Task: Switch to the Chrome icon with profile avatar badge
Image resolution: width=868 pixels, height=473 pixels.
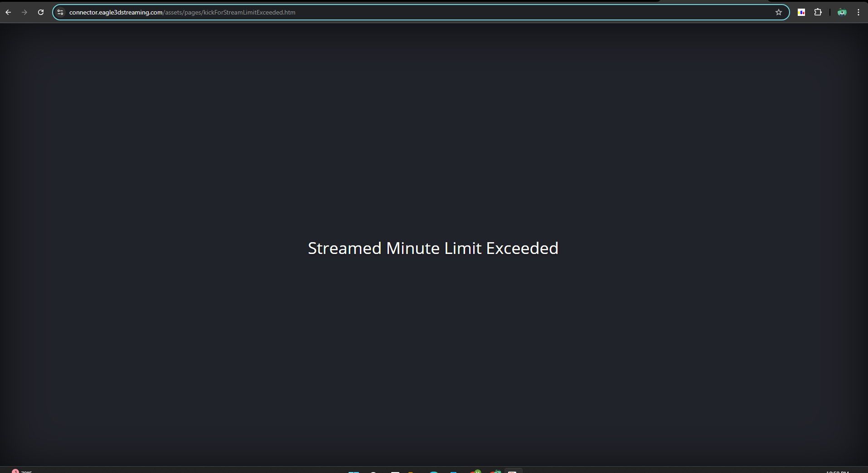Action: (x=495, y=471)
